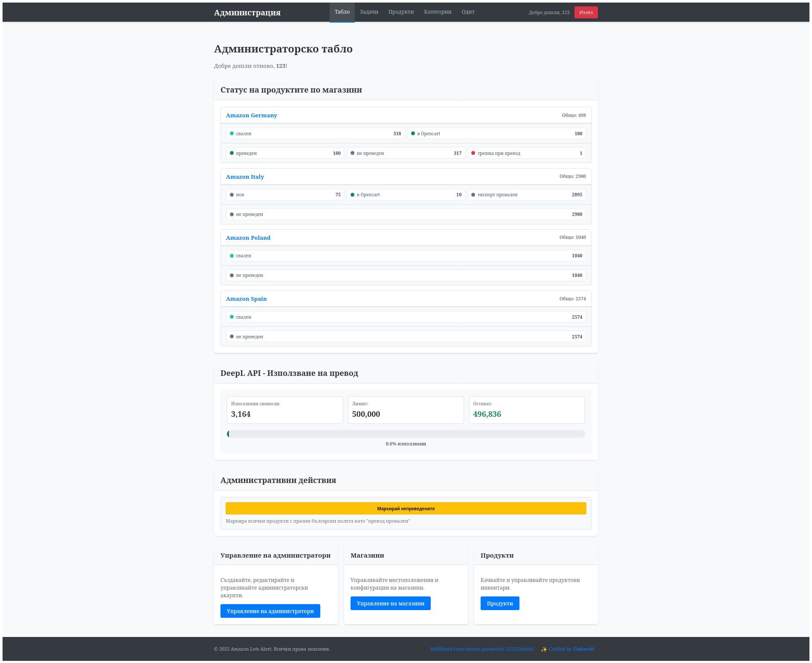Select the active Табло tab
The height and width of the screenshot is (663, 812).
click(x=342, y=12)
